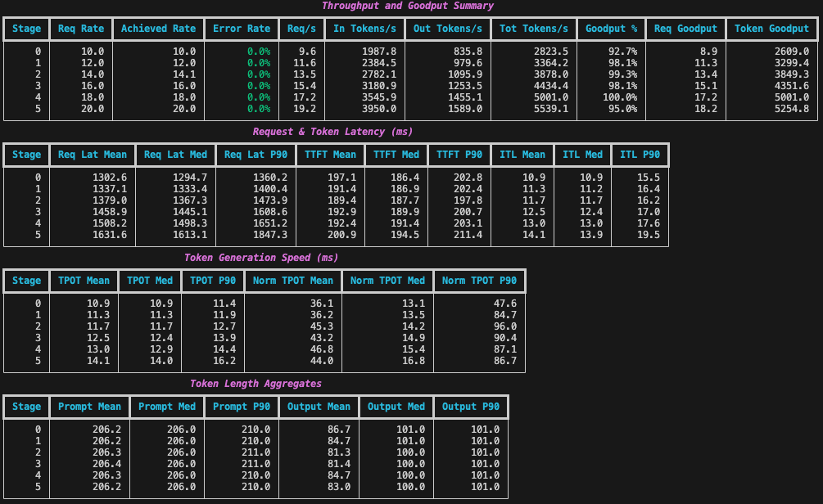Click the "TTFT Med" column header
This screenshot has height=504, width=823.
(x=396, y=155)
